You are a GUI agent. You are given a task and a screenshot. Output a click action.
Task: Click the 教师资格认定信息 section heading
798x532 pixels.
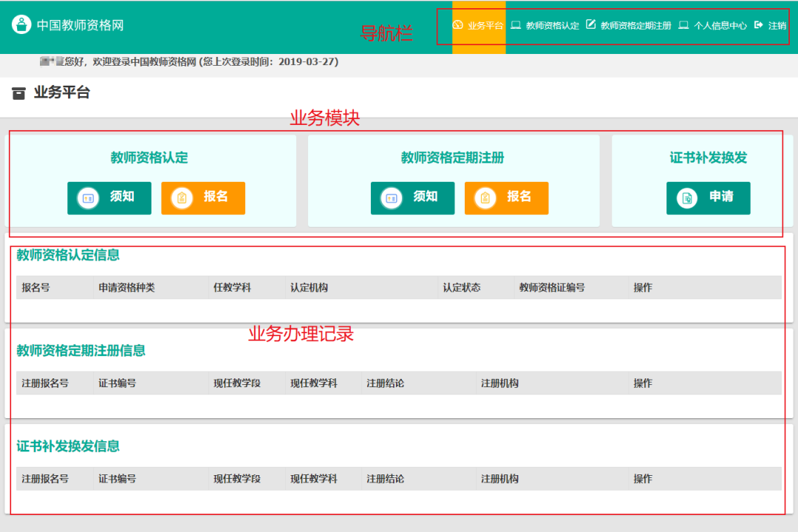68,255
